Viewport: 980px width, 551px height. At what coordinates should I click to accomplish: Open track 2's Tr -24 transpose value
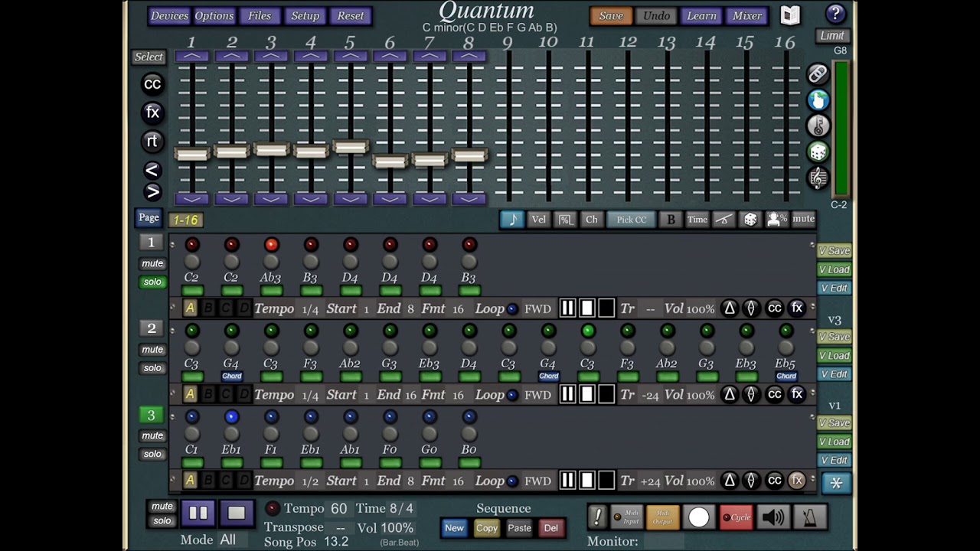(x=650, y=396)
